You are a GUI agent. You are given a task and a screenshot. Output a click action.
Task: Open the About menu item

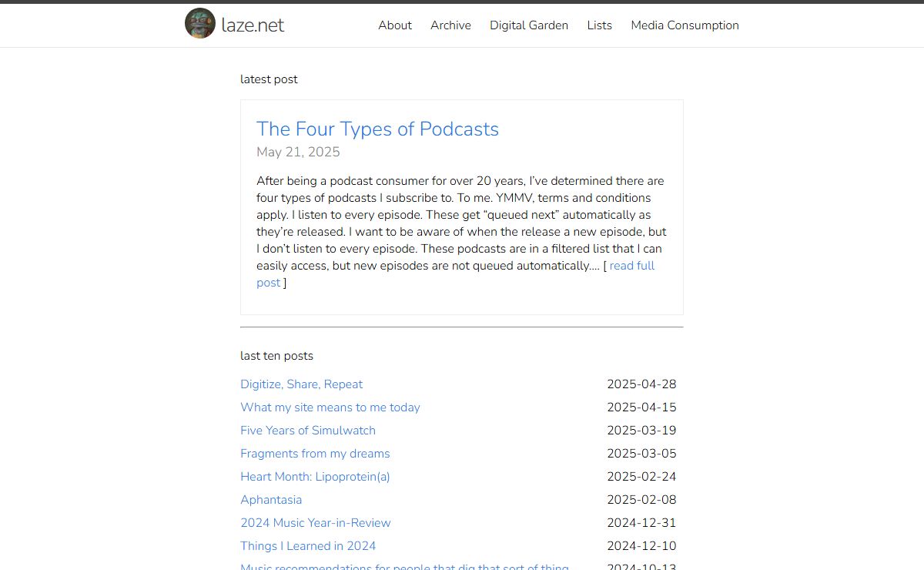(395, 25)
